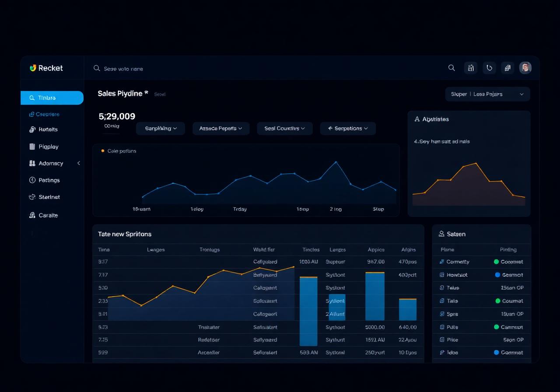Click the icon beside Cesariere in the sidebar
This screenshot has width=560, height=392.
click(31, 114)
